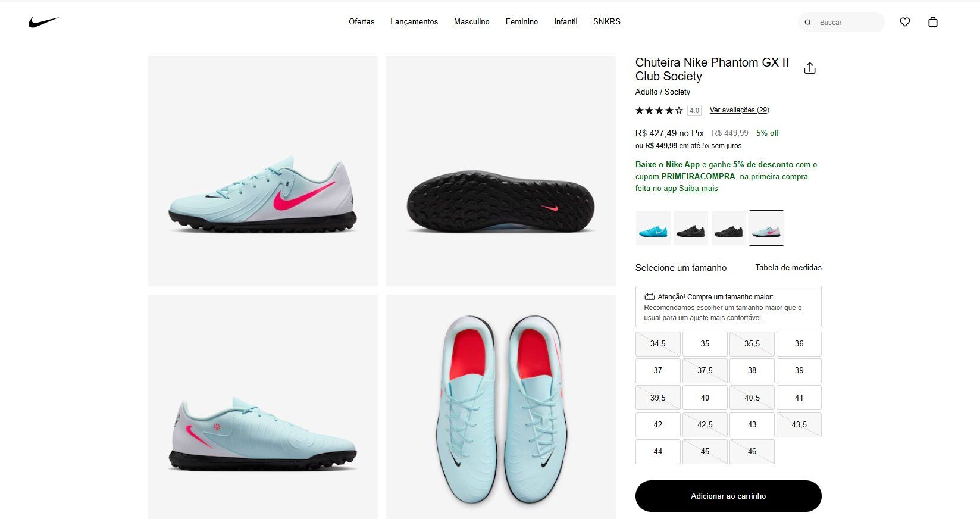Choose the light blue pink variant thumbnail
This screenshot has height=519, width=980.
coord(766,228)
